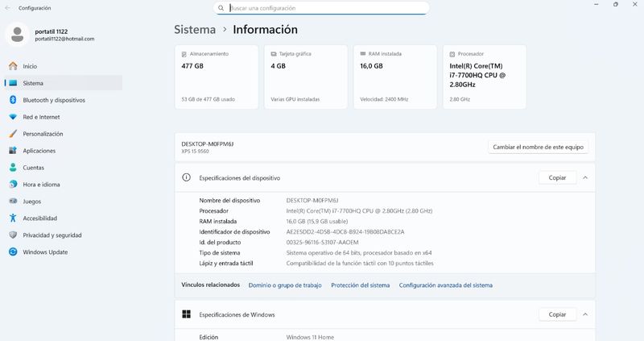This screenshot has height=341, width=644.
Task: Click Cambiar el nombre de este equipo
Action: point(538,147)
